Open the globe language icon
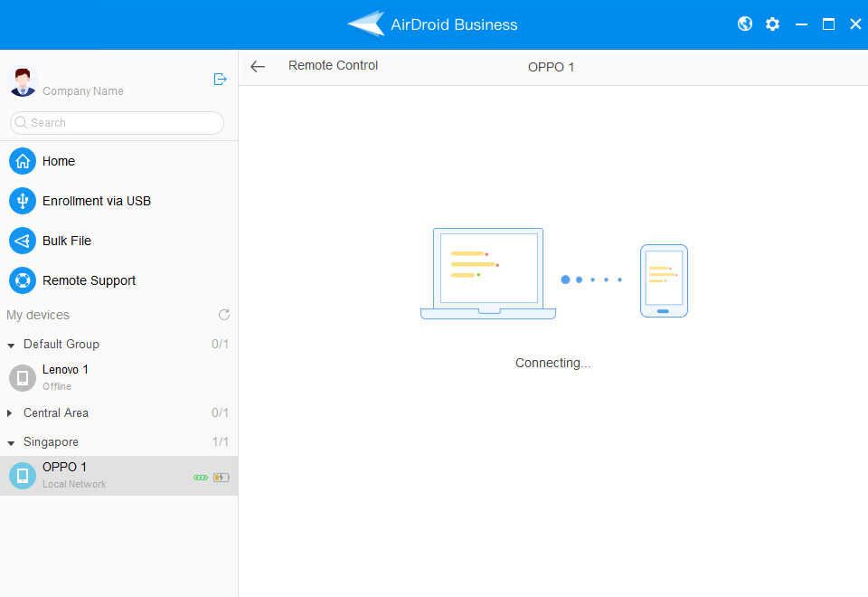The width and height of the screenshot is (868, 597). tap(745, 24)
